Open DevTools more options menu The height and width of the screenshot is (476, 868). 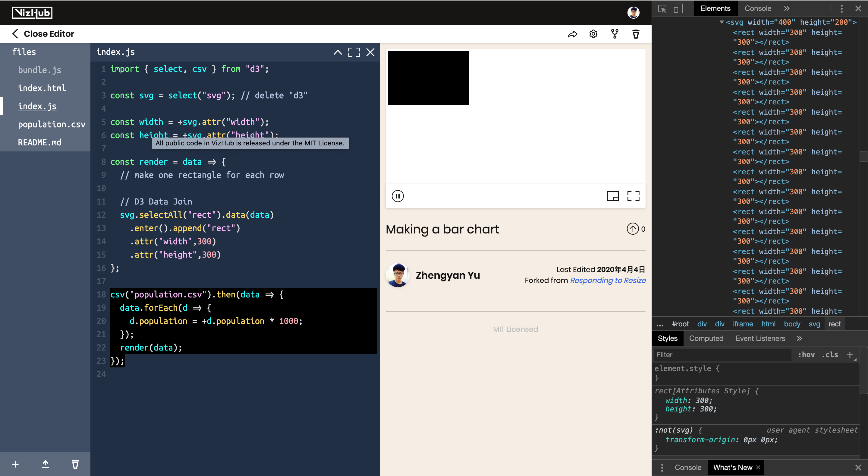(x=841, y=9)
